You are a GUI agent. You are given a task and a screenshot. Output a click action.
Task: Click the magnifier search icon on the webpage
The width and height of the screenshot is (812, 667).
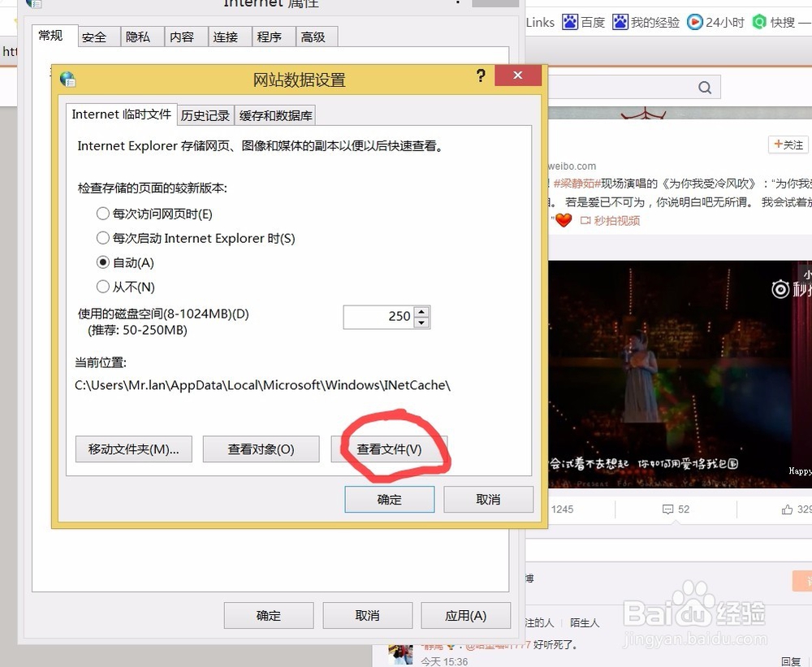tap(703, 86)
